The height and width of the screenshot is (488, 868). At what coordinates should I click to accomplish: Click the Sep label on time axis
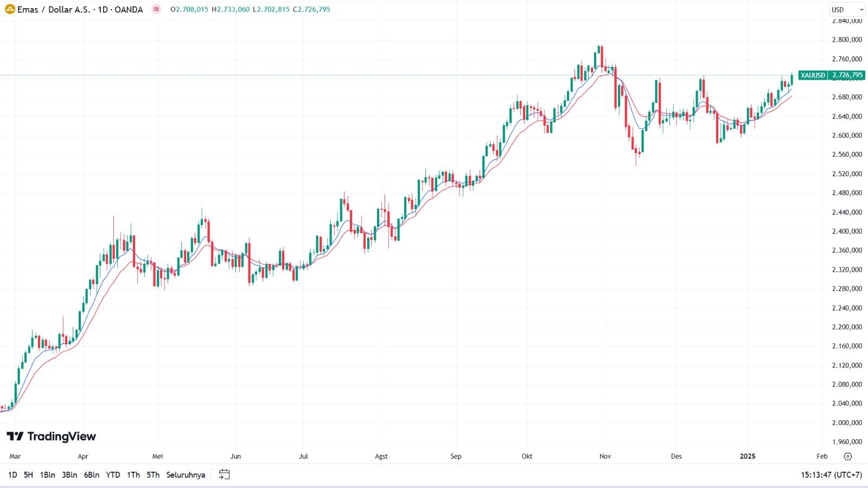[456, 457]
